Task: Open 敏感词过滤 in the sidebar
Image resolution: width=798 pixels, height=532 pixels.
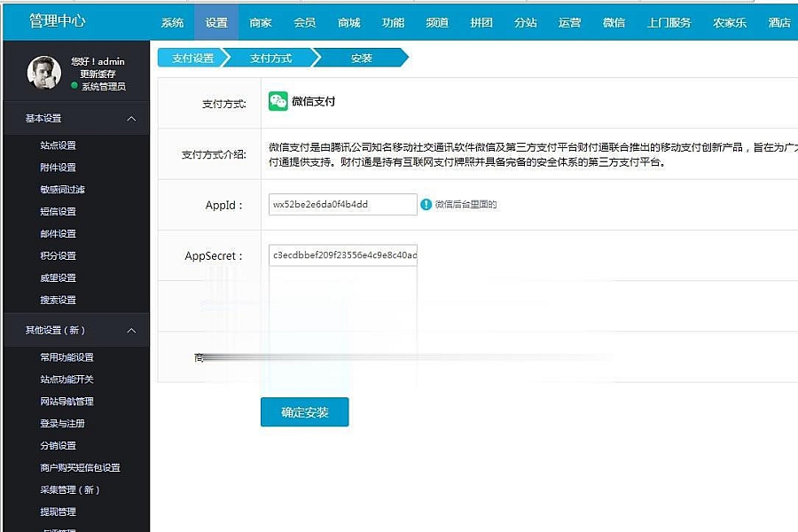Action: coord(63,190)
